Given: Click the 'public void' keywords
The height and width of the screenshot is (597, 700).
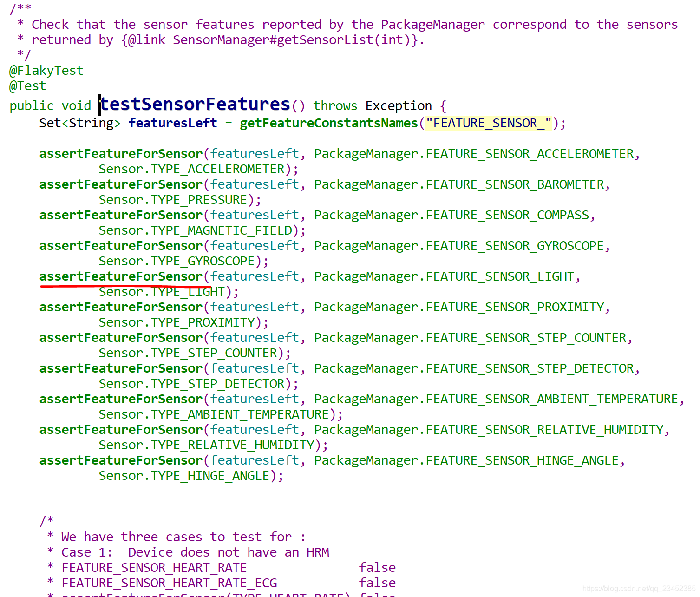Looking at the screenshot, I should [50, 106].
